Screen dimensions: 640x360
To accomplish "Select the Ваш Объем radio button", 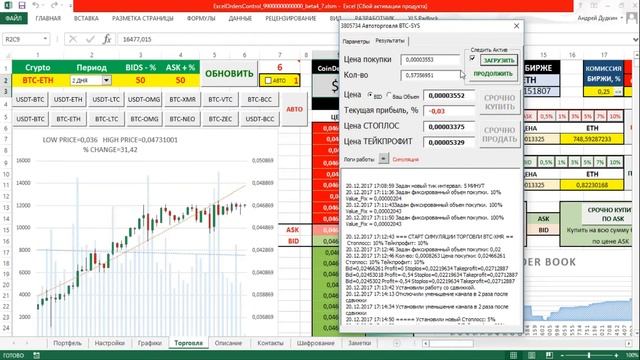I will (x=389, y=95).
